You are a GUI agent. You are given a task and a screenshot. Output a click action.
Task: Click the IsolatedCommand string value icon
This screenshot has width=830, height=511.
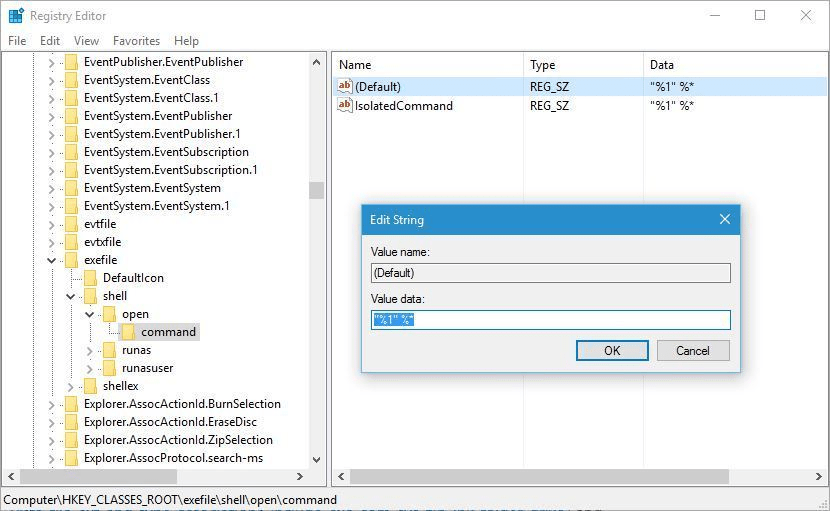tap(345, 106)
